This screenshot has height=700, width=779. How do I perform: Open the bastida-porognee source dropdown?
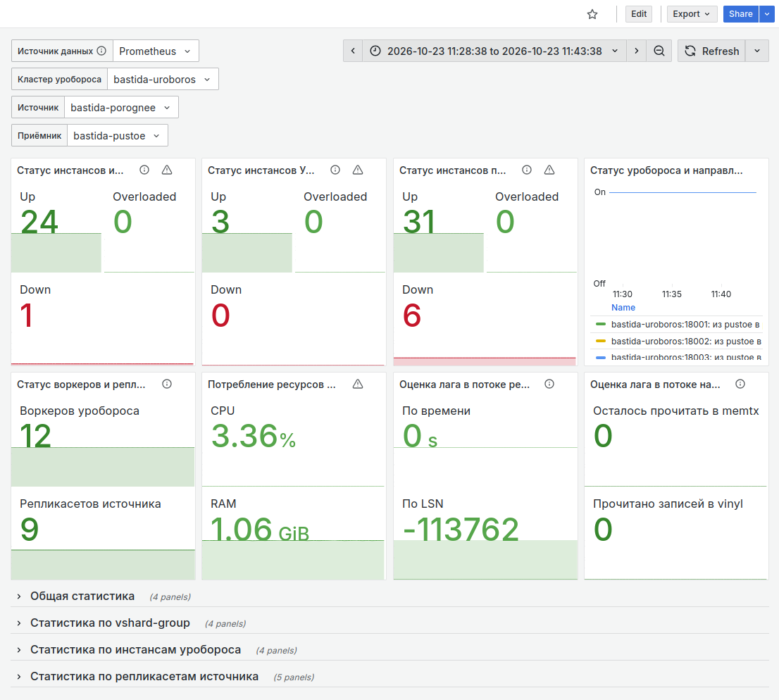(120, 107)
